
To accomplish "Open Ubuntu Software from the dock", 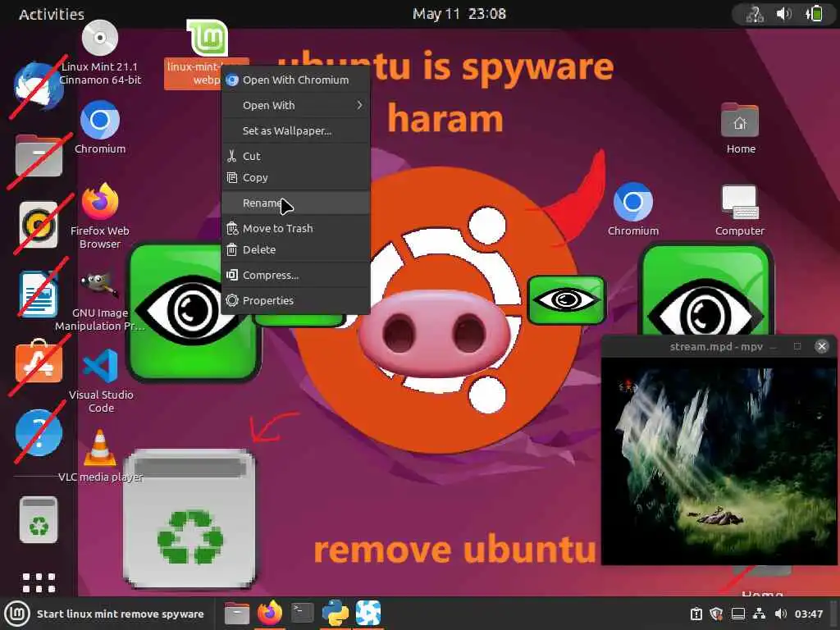I will click(x=39, y=362).
